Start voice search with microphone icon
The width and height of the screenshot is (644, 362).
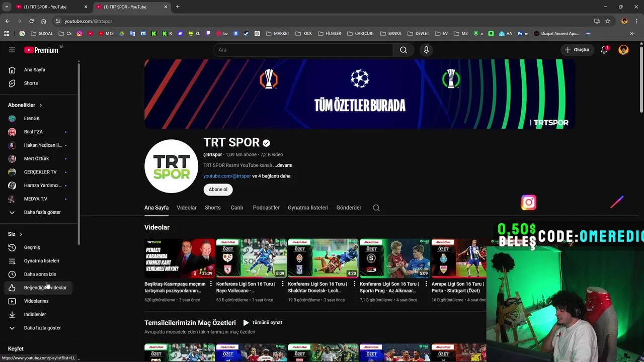426,50
